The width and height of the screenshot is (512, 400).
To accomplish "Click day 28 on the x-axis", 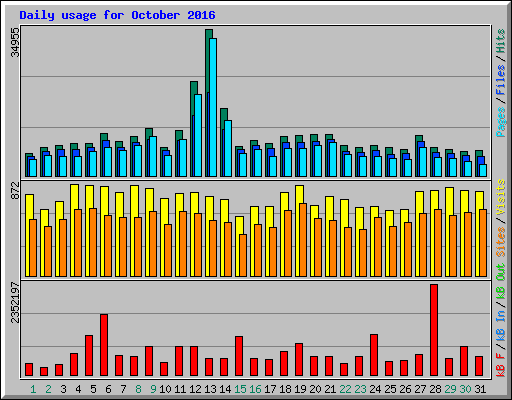I will 435,389.
